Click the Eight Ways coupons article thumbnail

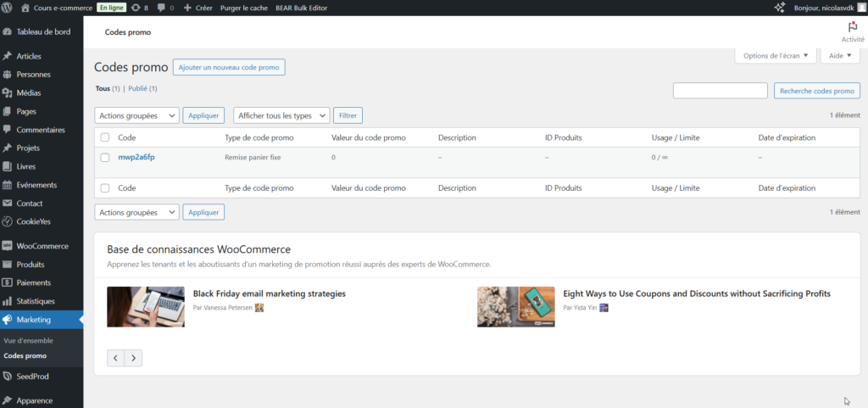click(516, 307)
